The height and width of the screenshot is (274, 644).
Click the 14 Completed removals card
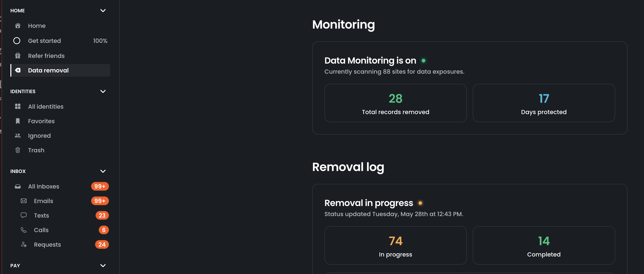(x=543, y=245)
